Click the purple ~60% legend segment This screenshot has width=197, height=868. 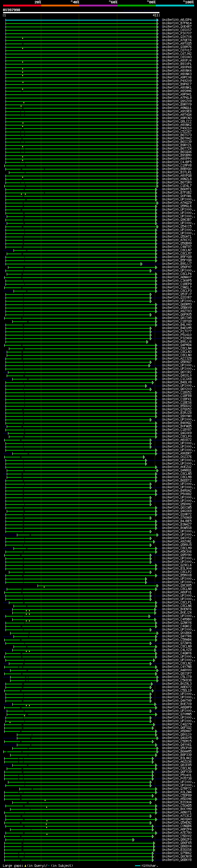tap(98, 6)
